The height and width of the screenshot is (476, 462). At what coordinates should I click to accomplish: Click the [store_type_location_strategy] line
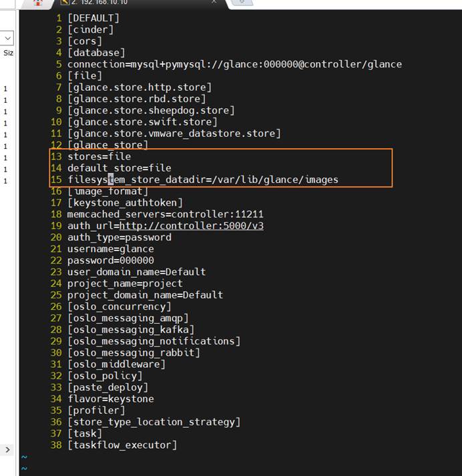(x=154, y=422)
